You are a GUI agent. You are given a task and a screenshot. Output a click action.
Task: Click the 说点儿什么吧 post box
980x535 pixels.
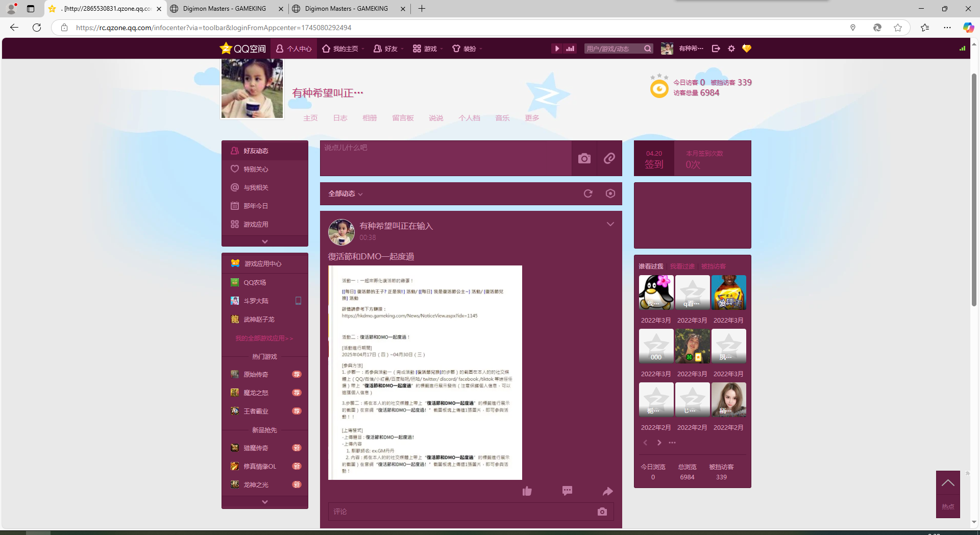click(446, 158)
